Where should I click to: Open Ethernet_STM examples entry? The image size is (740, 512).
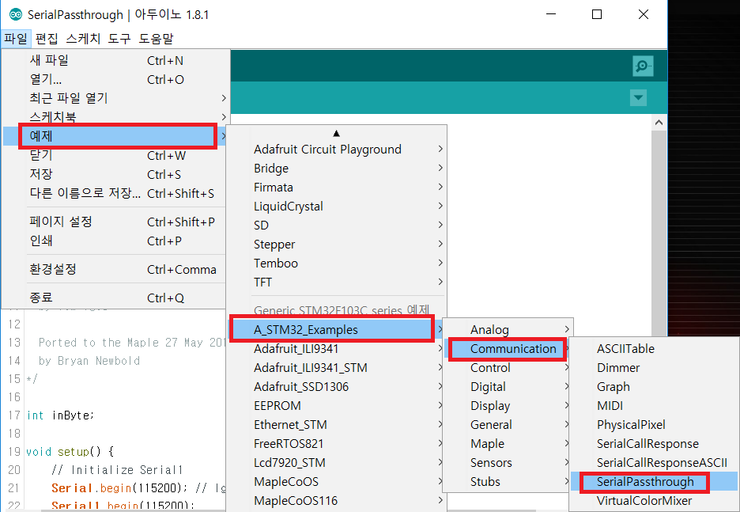coord(336,424)
